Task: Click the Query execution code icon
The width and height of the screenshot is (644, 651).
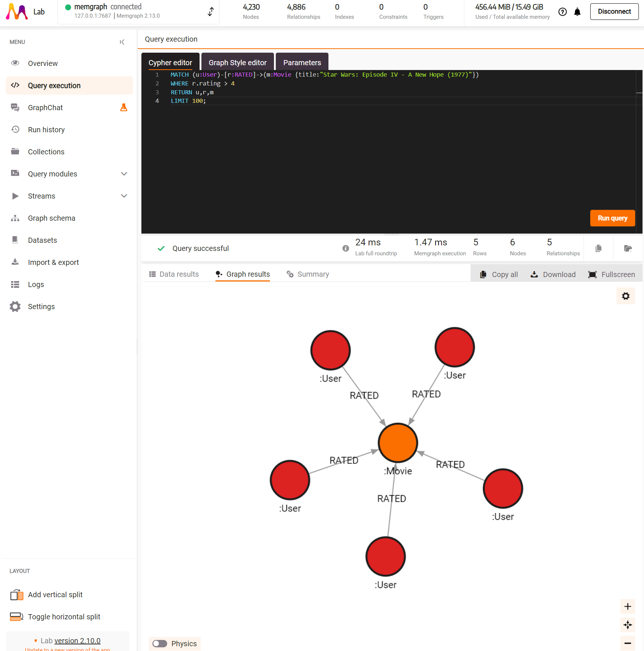Action: 15,85
